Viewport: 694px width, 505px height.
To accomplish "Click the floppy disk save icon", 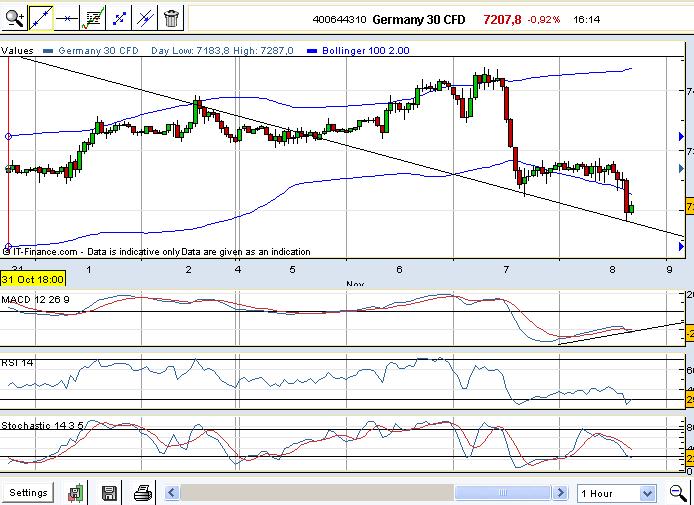I will click(109, 493).
